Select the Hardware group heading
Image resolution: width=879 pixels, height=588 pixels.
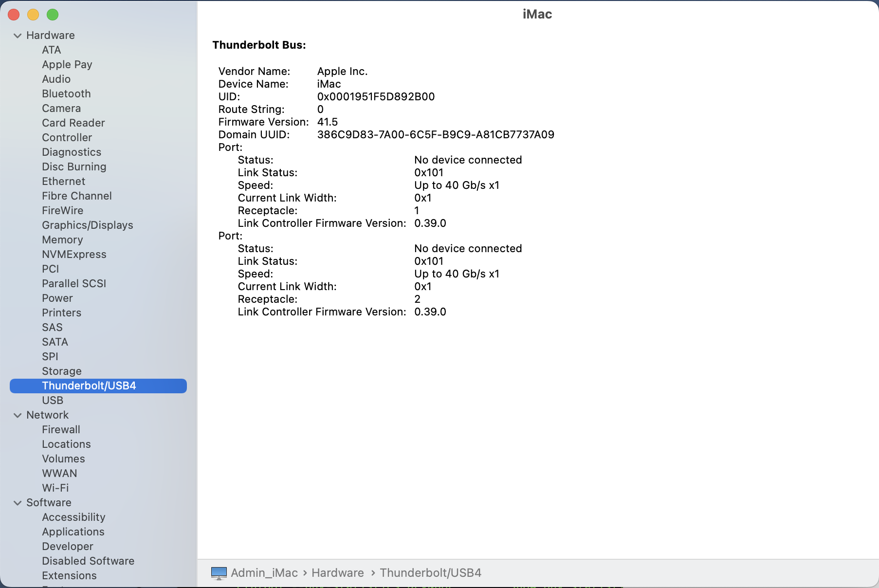pyautogui.click(x=51, y=36)
